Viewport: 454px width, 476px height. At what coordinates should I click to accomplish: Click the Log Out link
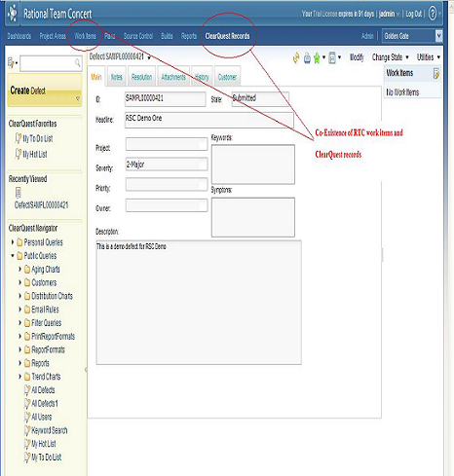(414, 14)
